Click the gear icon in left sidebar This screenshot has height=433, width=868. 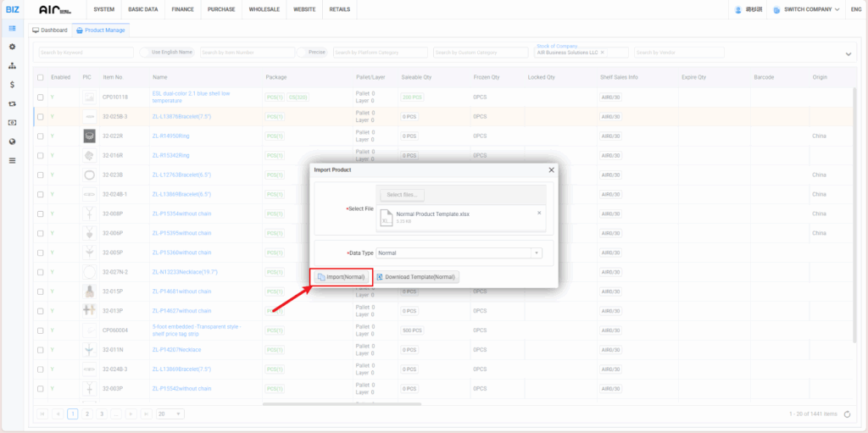tap(12, 47)
